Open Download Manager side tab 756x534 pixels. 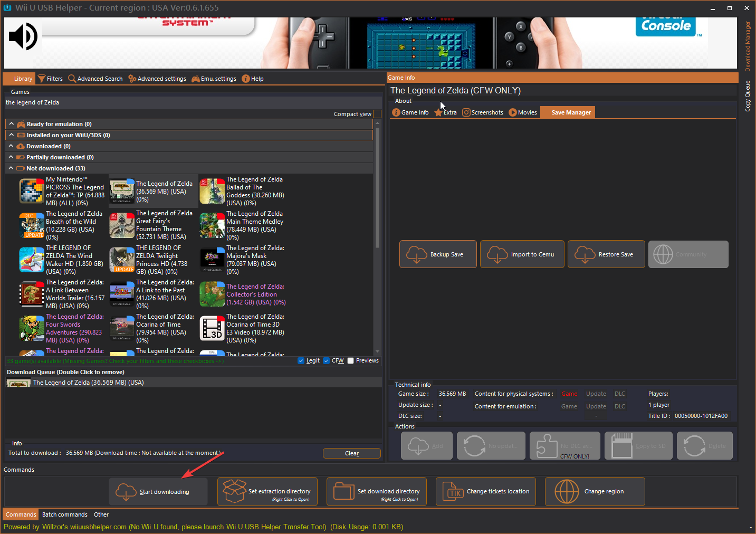748,46
